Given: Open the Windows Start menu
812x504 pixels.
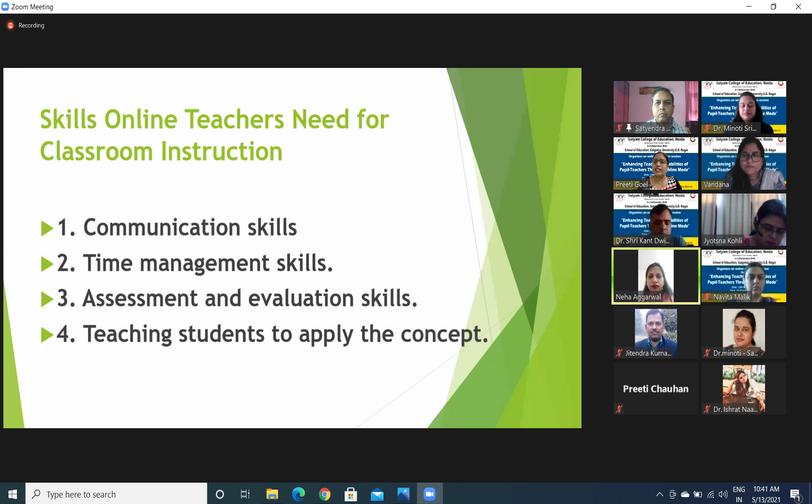Looking at the screenshot, I should tap(12, 494).
